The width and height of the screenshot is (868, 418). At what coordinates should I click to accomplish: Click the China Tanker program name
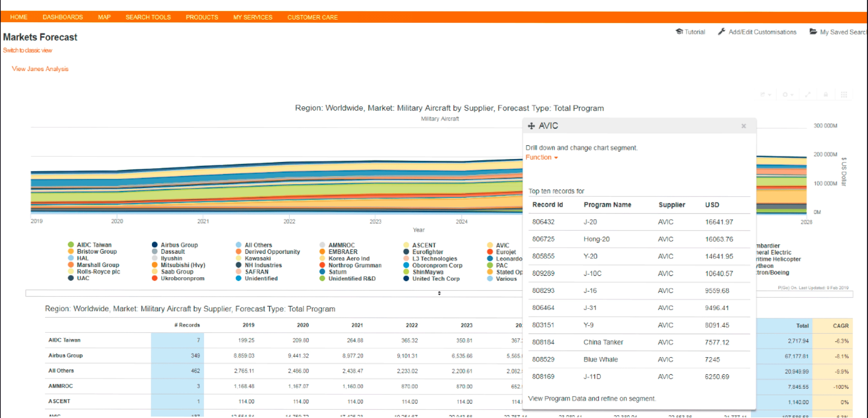coord(603,342)
